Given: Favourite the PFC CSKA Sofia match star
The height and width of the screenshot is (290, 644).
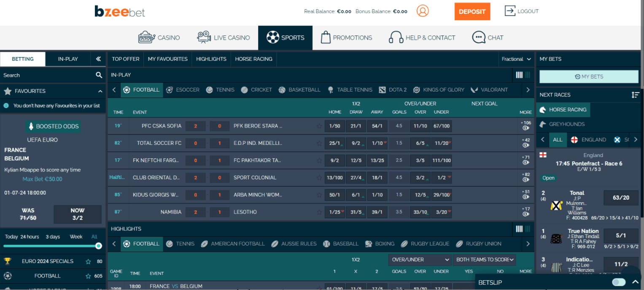Looking at the screenshot, I should (x=319, y=126).
